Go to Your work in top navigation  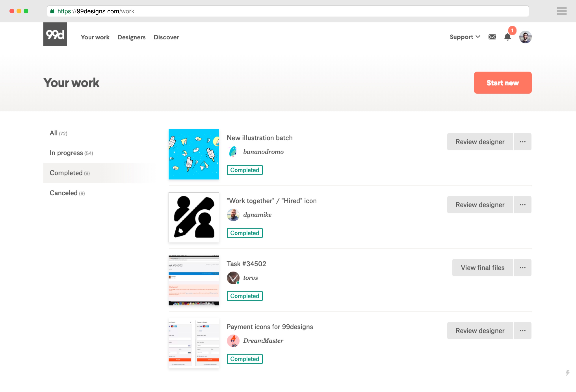coord(95,37)
